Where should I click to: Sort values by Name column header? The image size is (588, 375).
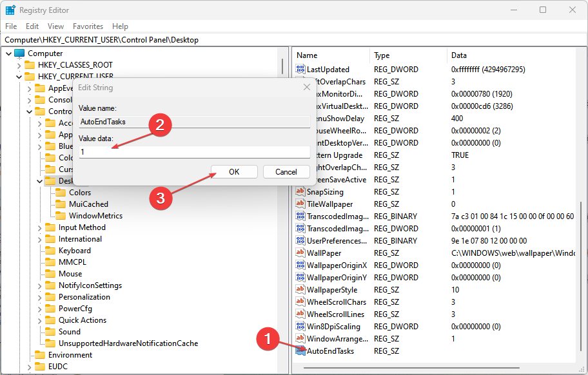click(x=331, y=55)
